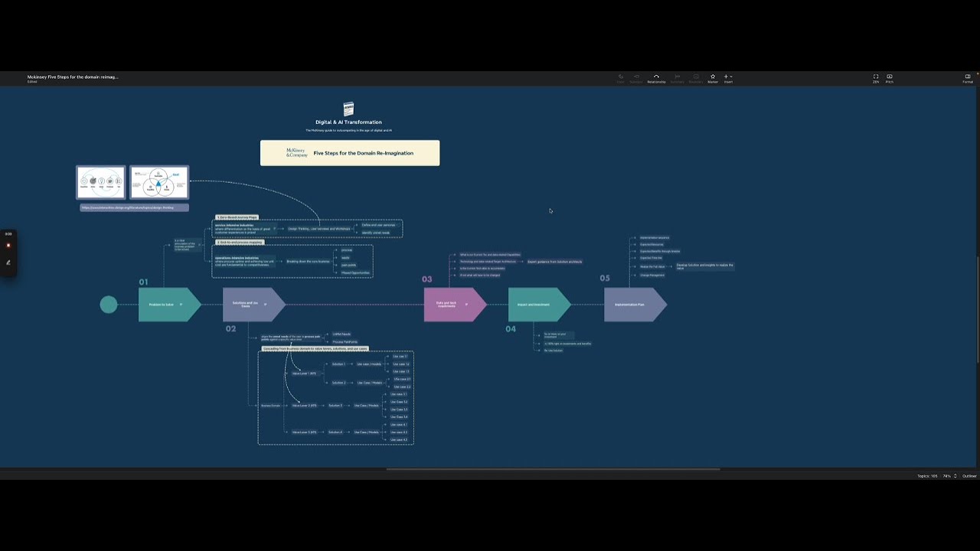Select the 1. Exro-Based Journey Maps label
The width and height of the screenshot is (980, 551).
pyautogui.click(x=237, y=217)
